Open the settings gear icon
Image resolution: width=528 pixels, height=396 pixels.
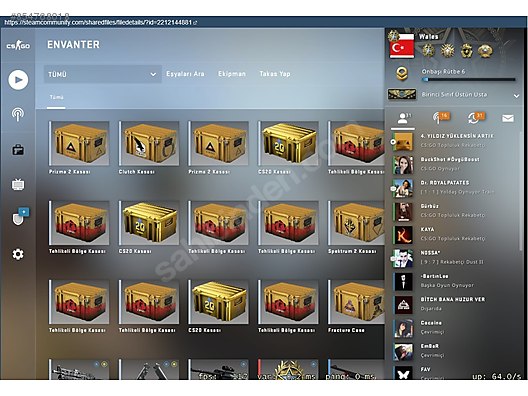click(x=18, y=254)
